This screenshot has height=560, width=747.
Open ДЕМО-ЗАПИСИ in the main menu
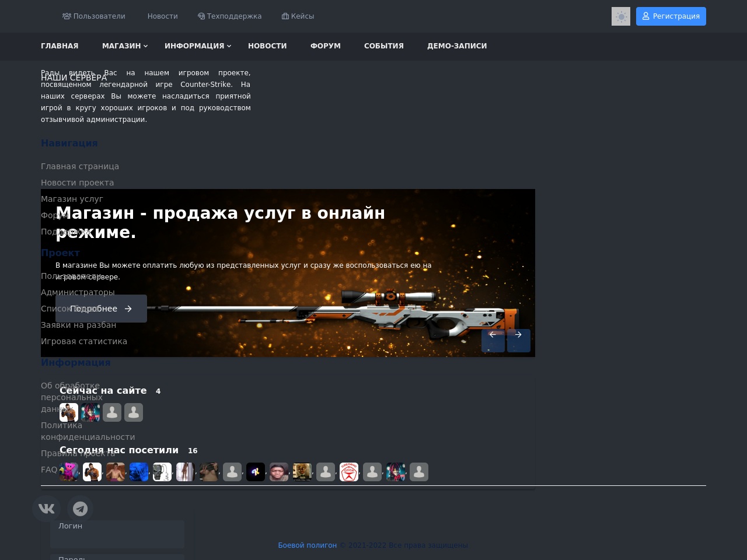click(x=457, y=46)
